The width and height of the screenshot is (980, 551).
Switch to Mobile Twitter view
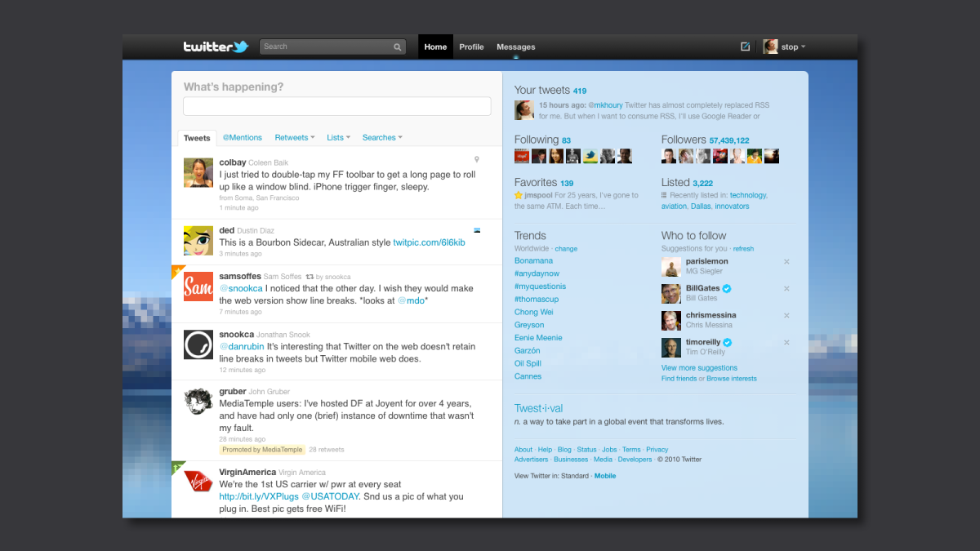[605, 476]
